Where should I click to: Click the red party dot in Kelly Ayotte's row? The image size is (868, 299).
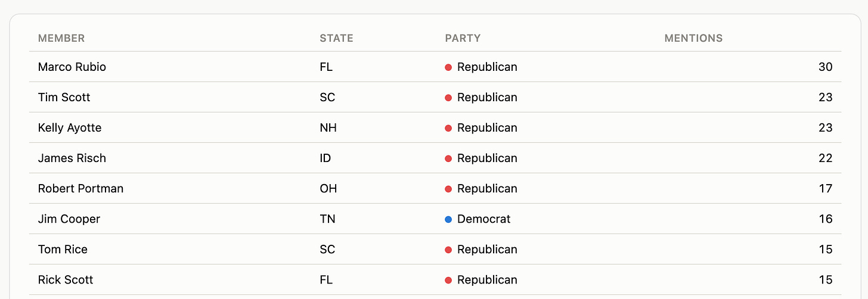click(448, 128)
